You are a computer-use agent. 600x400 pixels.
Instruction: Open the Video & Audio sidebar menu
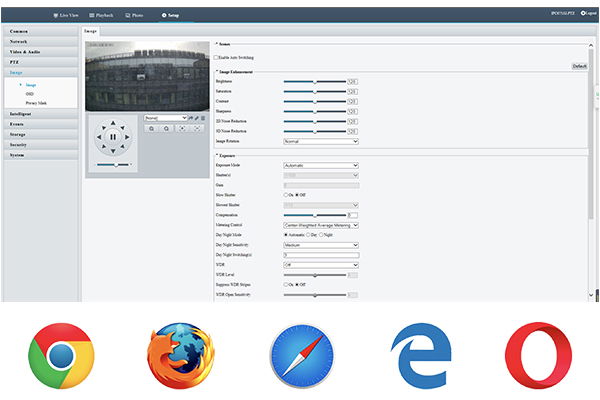[41, 52]
